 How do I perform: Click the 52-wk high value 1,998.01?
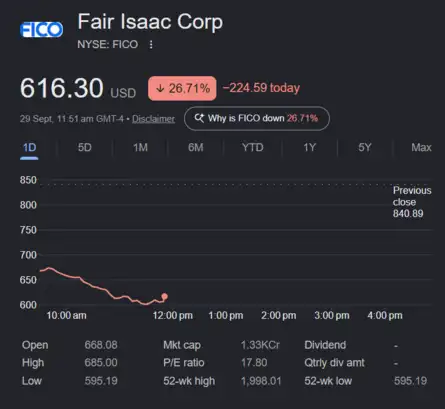261,381
